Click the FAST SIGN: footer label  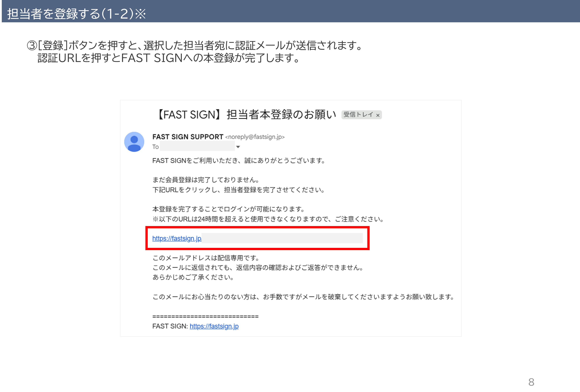click(170, 326)
